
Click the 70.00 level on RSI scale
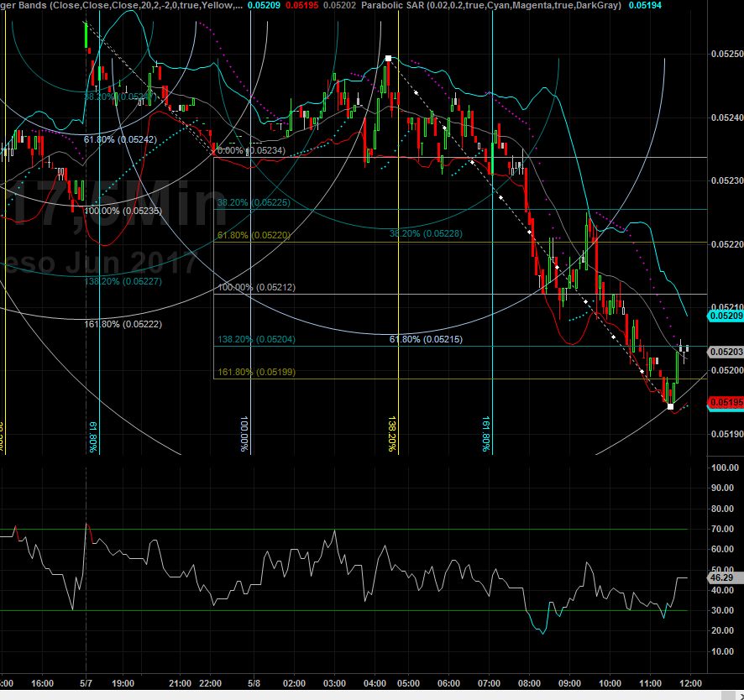tap(722, 529)
